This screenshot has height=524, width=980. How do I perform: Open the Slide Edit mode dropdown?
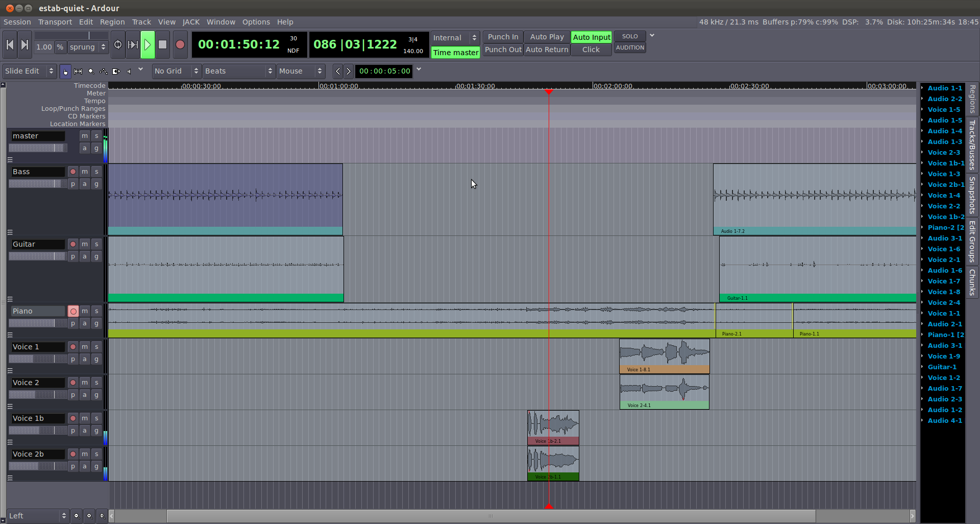tap(29, 72)
